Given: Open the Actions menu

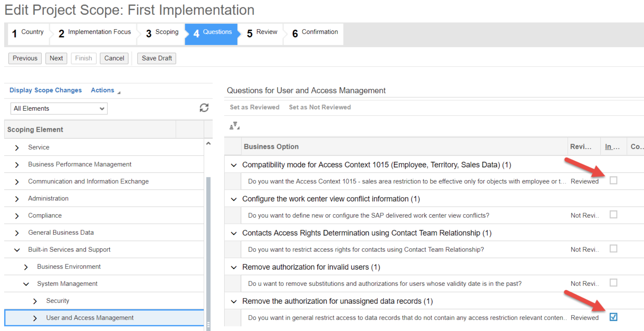Looking at the screenshot, I should [x=105, y=90].
